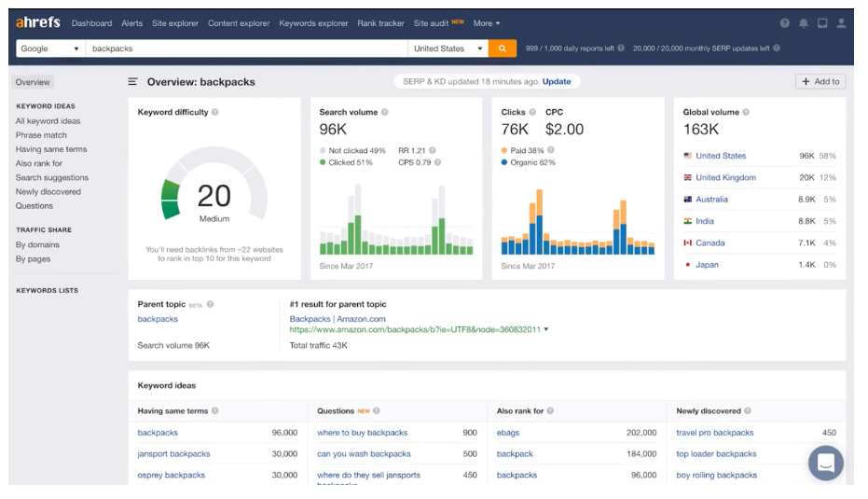Open the Google search engine dropdown
868x499 pixels.
(50, 49)
